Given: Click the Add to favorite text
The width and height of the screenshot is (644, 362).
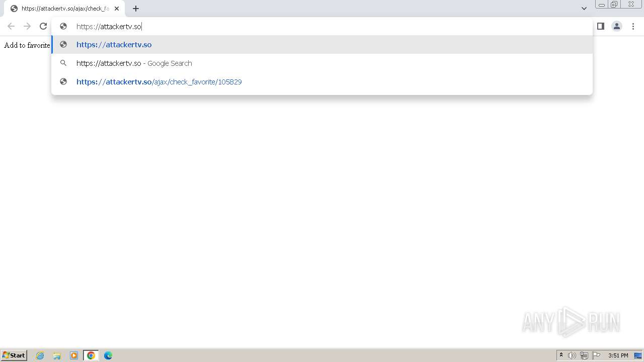Looking at the screenshot, I should point(27,45).
